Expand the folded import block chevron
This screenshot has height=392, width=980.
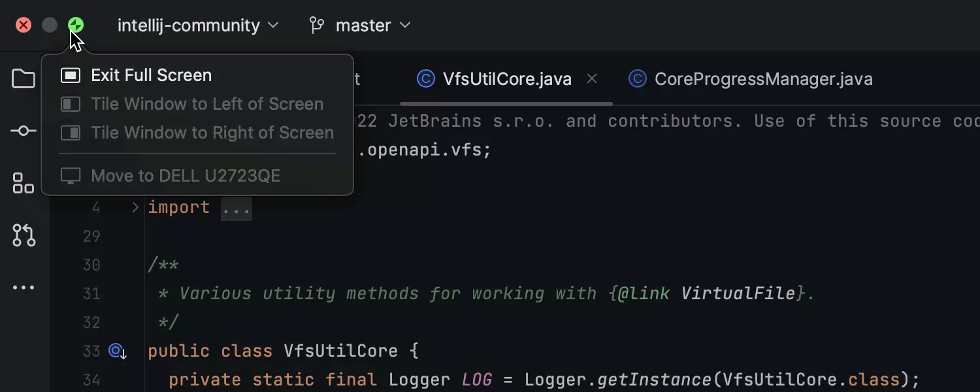click(135, 207)
